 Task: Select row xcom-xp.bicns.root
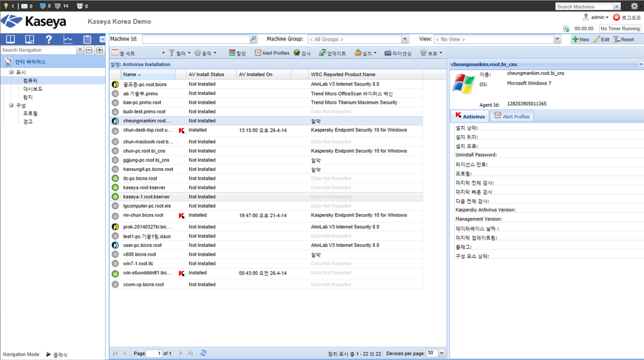[x=266, y=285]
